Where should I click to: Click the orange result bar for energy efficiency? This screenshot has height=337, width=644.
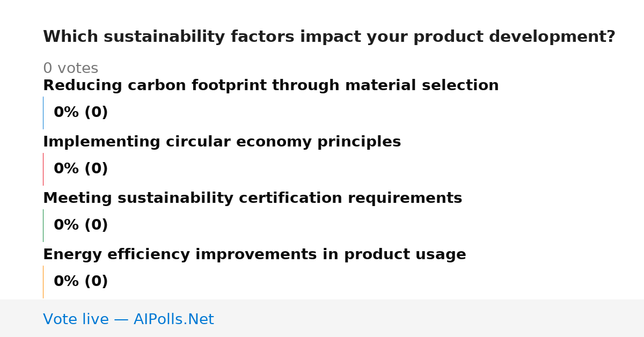pyautogui.click(x=43, y=282)
